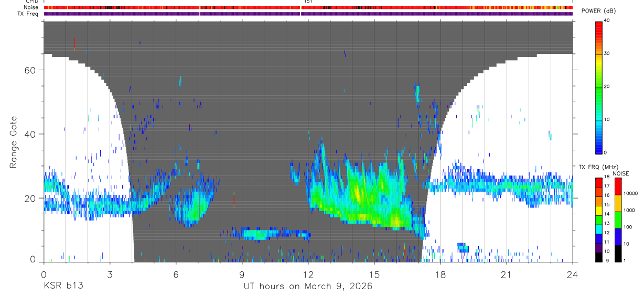Click the '24' tick on the UT hours axis
Image resolution: width=644 pixels, height=297 pixels.
tap(573, 274)
